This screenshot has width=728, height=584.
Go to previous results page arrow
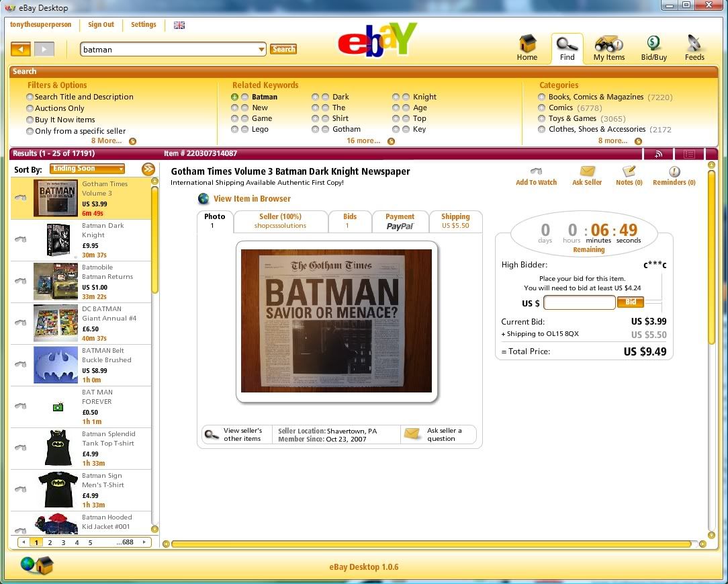click(24, 542)
